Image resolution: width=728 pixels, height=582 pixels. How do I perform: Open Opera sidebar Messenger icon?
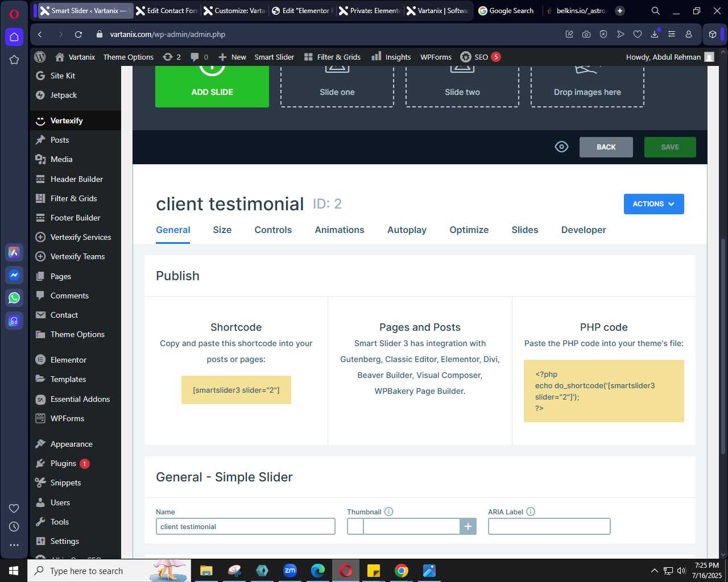[14, 275]
